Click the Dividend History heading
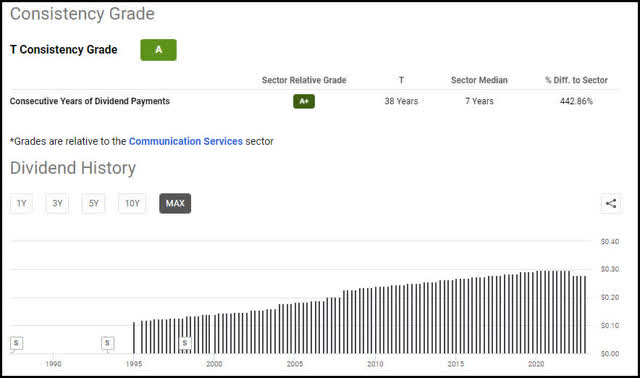The image size is (640, 378). tap(73, 168)
